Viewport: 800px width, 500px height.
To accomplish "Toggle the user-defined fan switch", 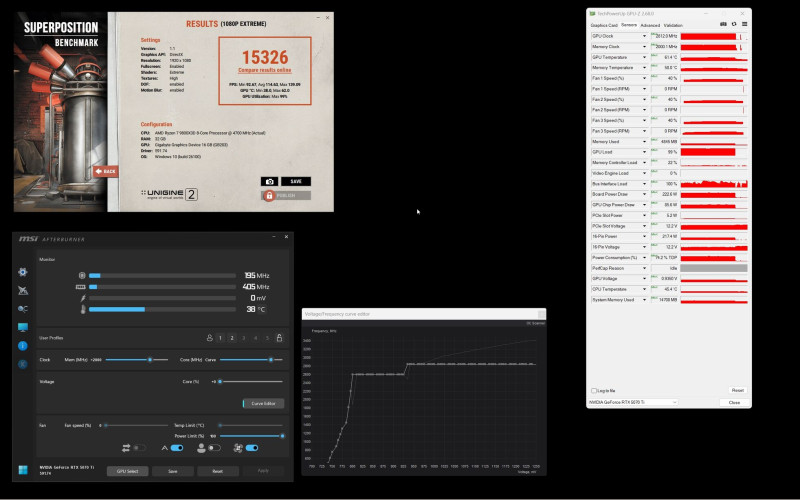I will point(214,448).
